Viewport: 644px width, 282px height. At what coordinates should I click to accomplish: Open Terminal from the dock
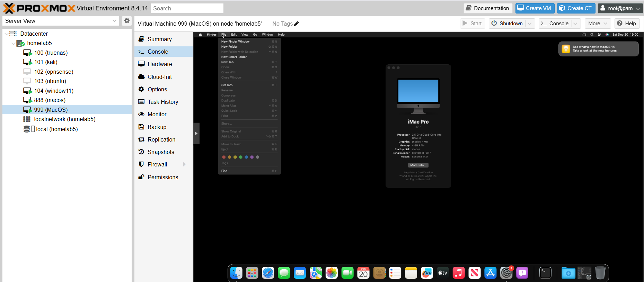pyautogui.click(x=546, y=273)
